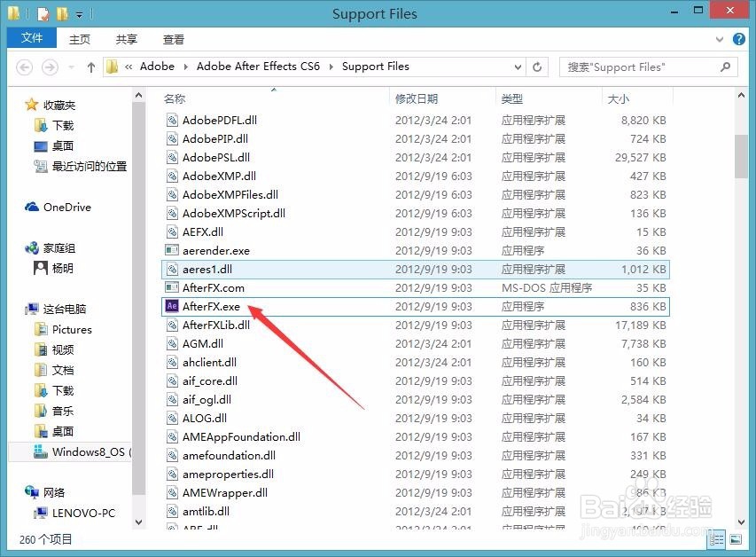Select the AGM.dll file
This screenshot has width=756, height=557.
(415, 343)
